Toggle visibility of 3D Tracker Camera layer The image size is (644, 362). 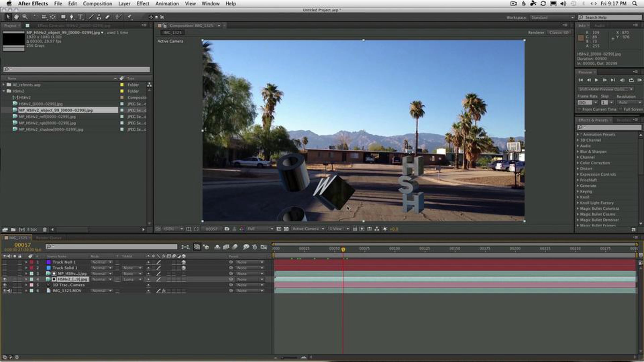tap(5, 285)
